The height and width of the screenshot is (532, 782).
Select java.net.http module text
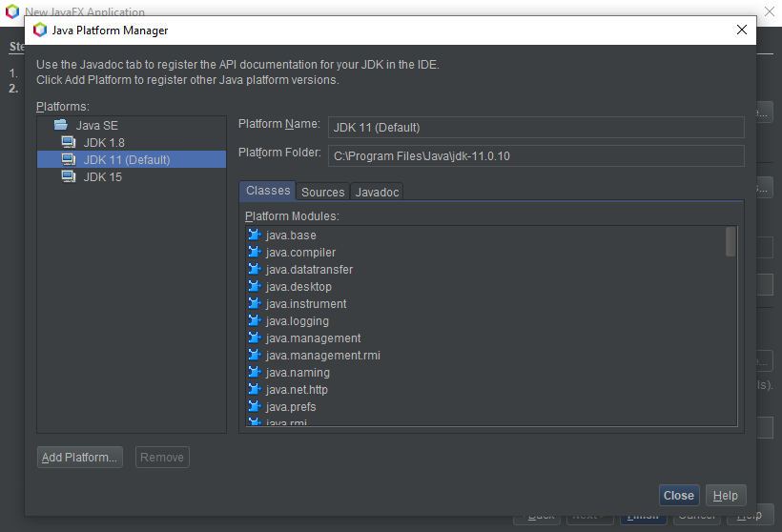[x=297, y=390]
